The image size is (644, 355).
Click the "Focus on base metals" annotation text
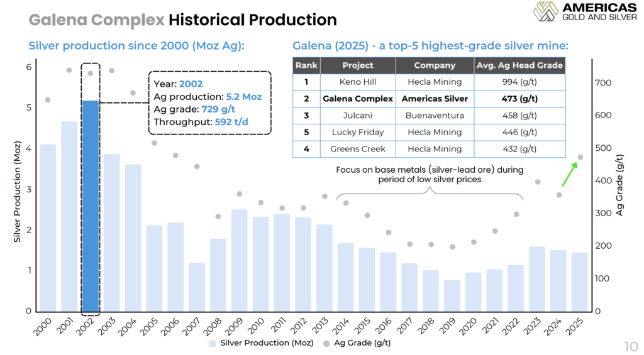pos(430,175)
